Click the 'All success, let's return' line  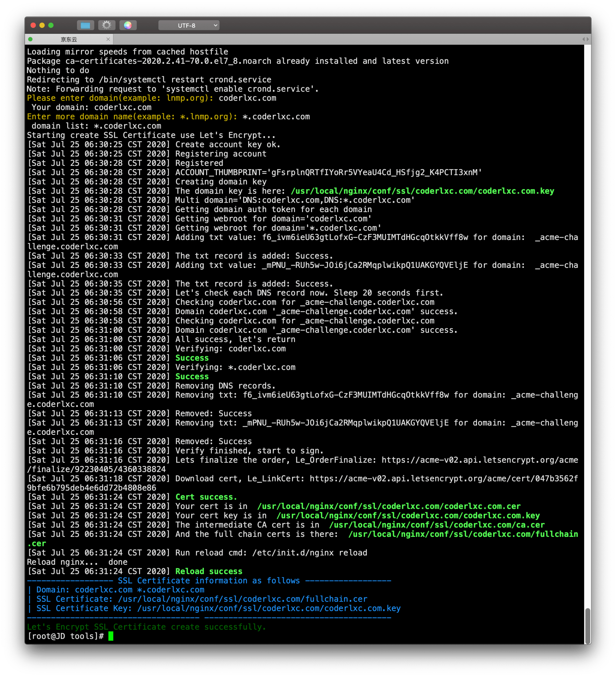click(x=235, y=339)
